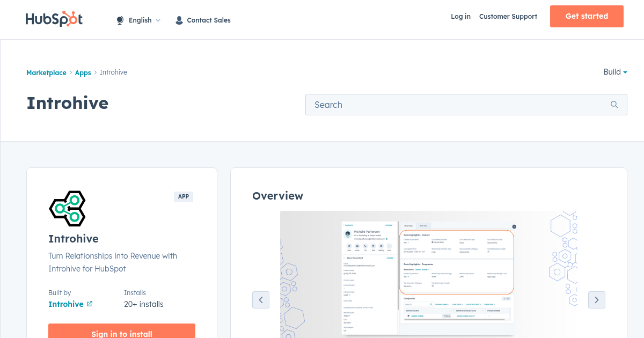
Task: Click the APP badge
Action: (184, 197)
